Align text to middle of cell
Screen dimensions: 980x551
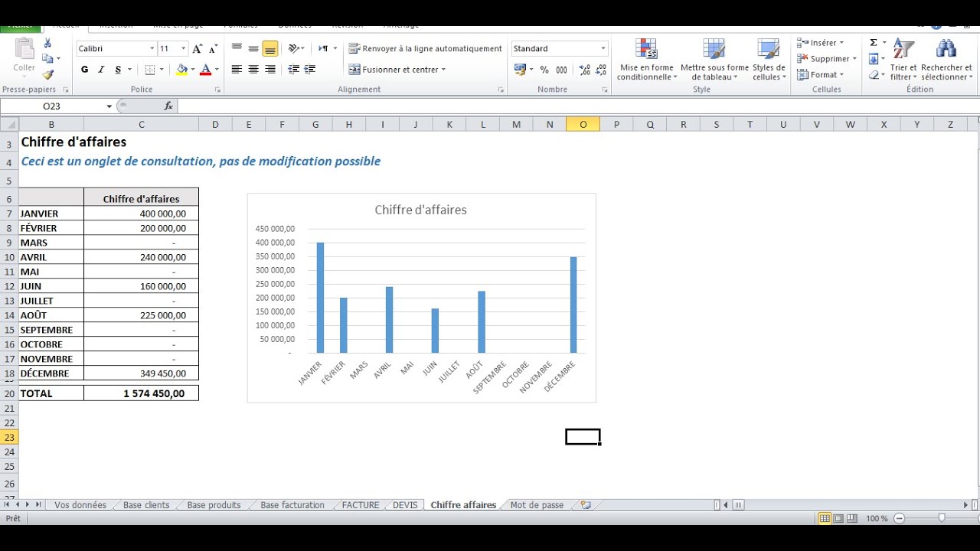[253, 48]
